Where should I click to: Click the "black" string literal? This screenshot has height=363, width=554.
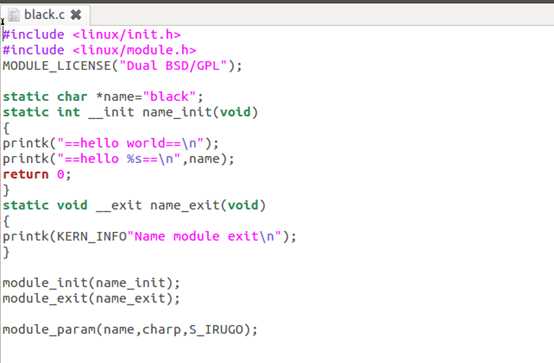[x=169, y=96]
